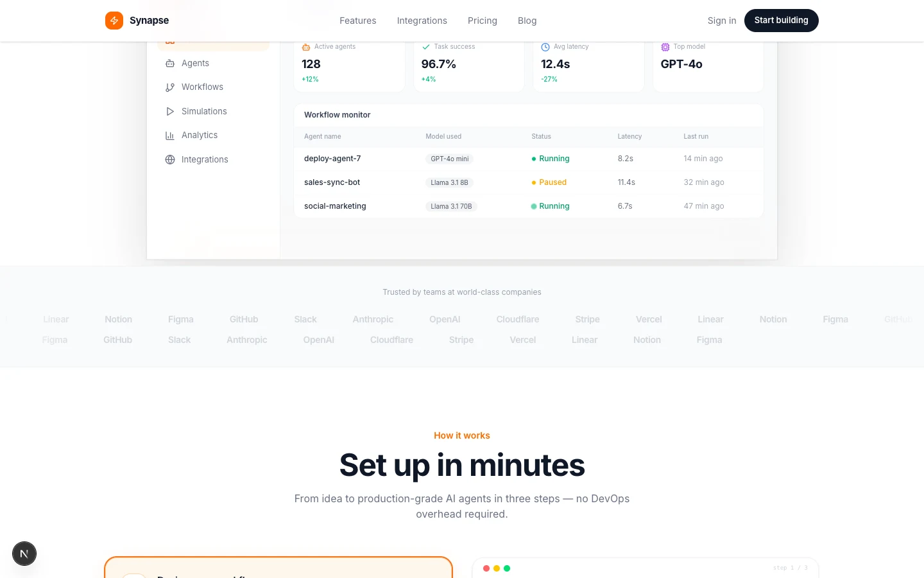Click the Agent name column header
Viewport: 924px width, 578px height.
pos(323,137)
